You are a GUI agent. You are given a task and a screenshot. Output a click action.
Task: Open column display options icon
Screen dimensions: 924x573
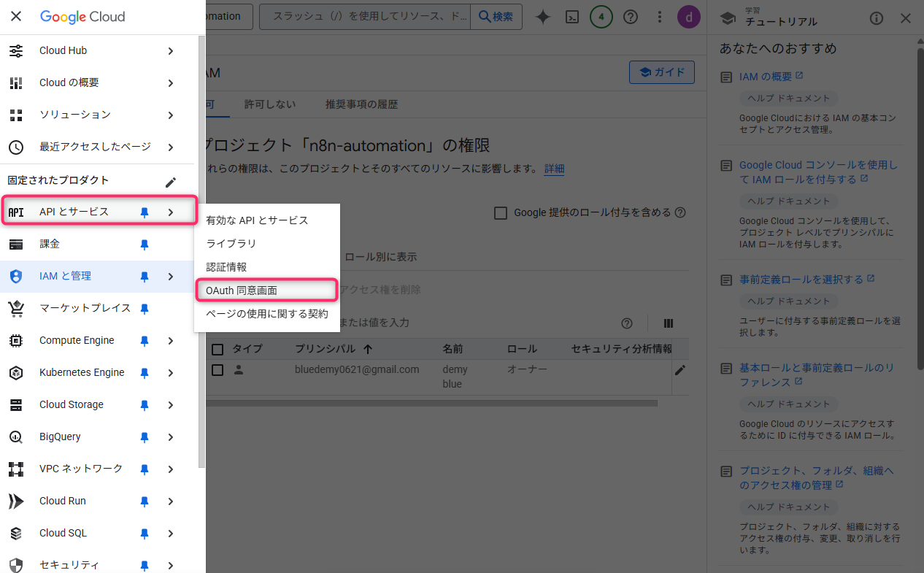(668, 323)
